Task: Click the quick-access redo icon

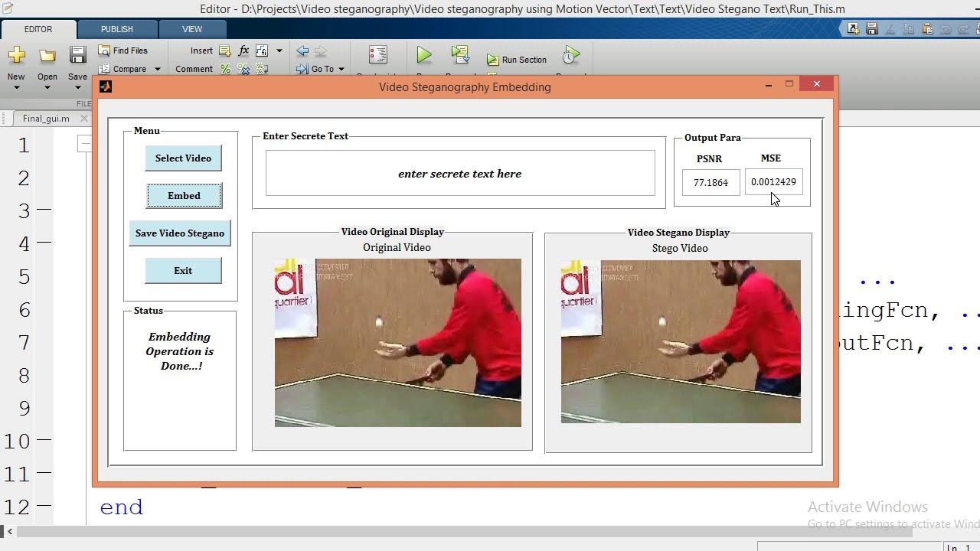Action: click(x=963, y=29)
